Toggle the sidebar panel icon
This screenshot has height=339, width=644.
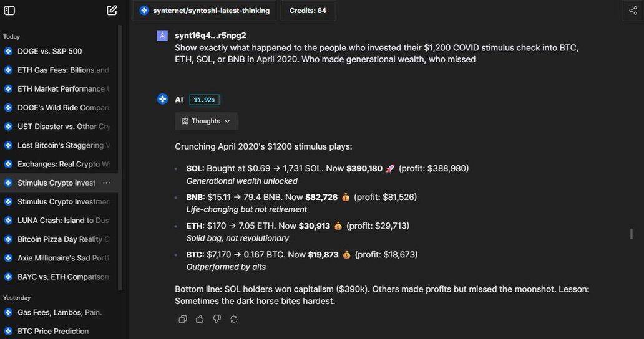coord(9,10)
